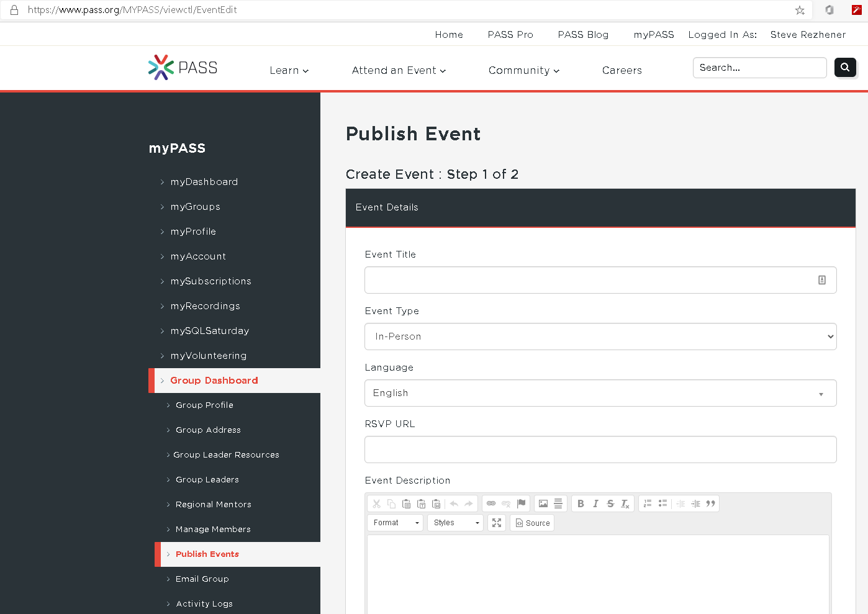Maximize the description editor to full screen
This screenshot has height=614, width=868.
[496, 523]
